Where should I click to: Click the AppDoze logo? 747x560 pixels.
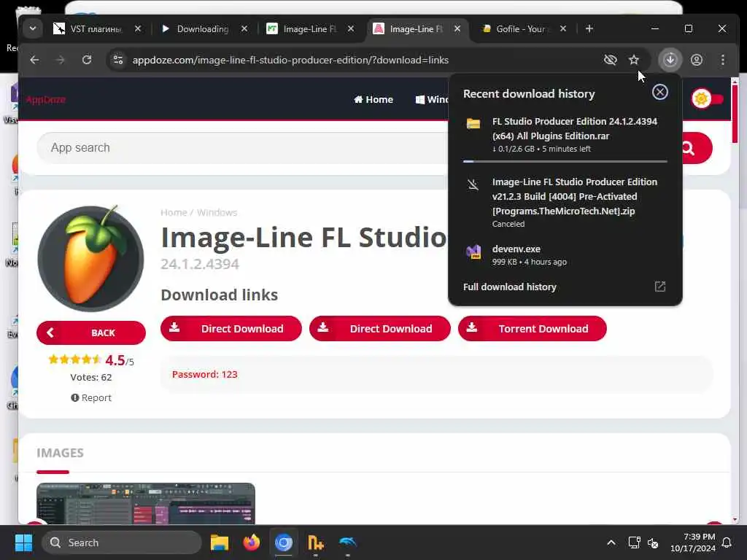coord(45,99)
